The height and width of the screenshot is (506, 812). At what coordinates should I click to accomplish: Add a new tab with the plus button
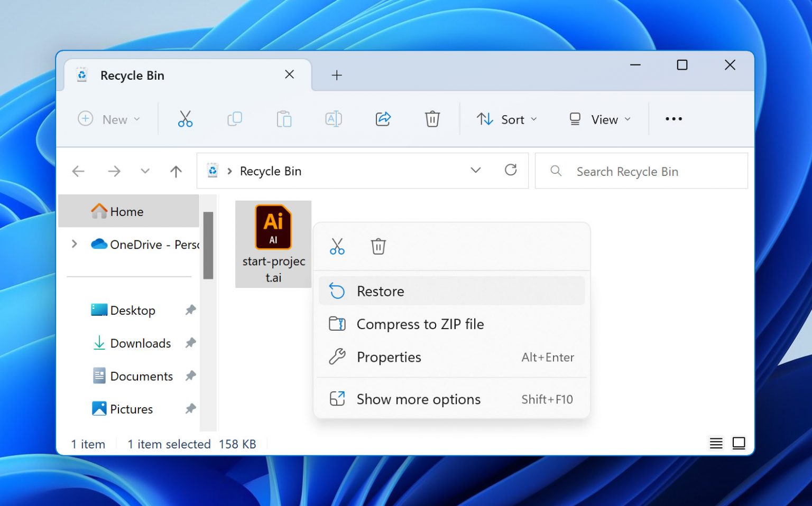(x=337, y=76)
